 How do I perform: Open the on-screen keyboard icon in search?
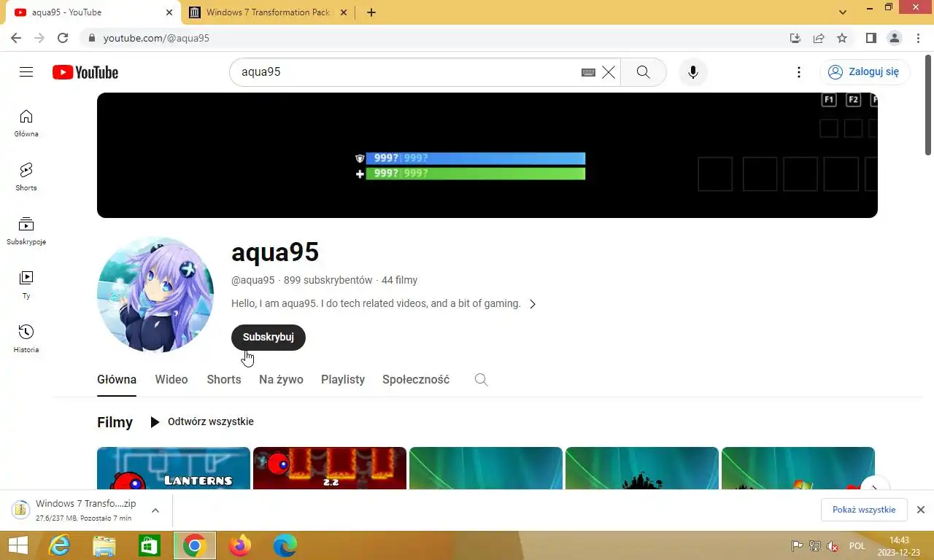(x=588, y=72)
